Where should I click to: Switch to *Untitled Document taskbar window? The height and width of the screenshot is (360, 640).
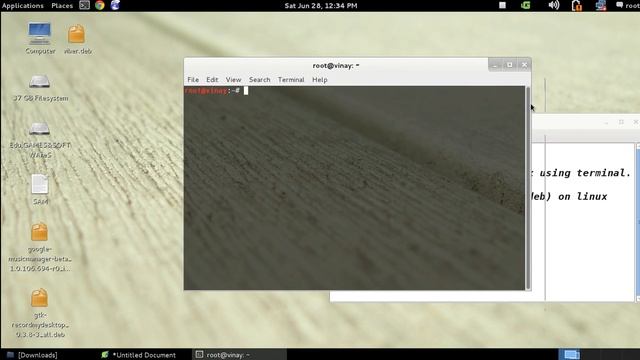139,355
